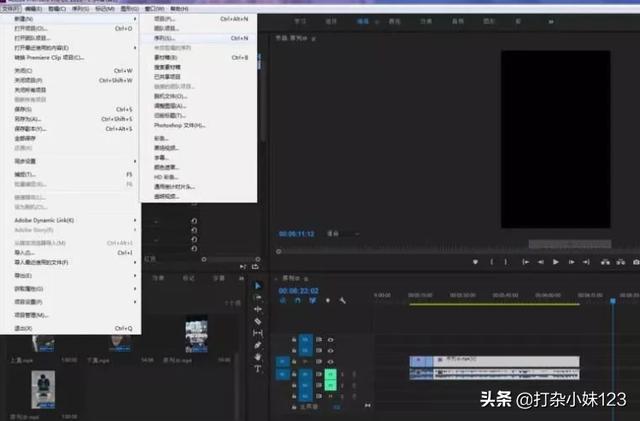The height and width of the screenshot is (421, 640).
Task: Open 窗口(W) menu in menu bar
Action: click(x=155, y=9)
